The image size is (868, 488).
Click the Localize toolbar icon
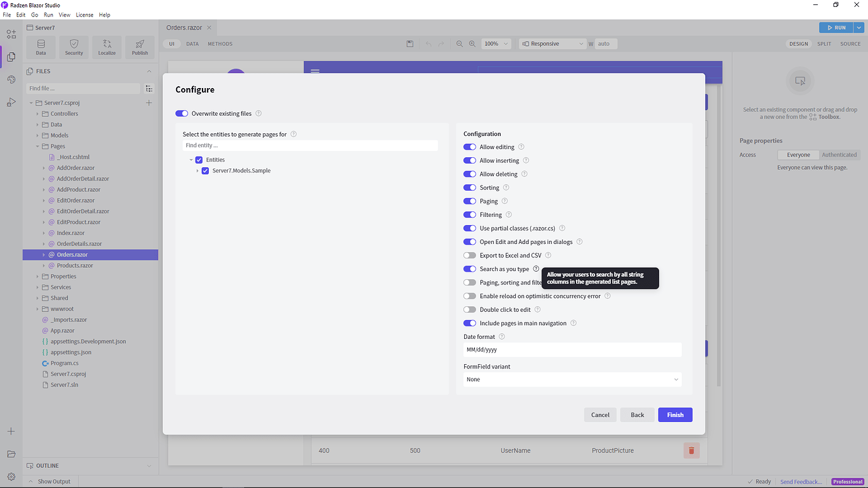106,47
